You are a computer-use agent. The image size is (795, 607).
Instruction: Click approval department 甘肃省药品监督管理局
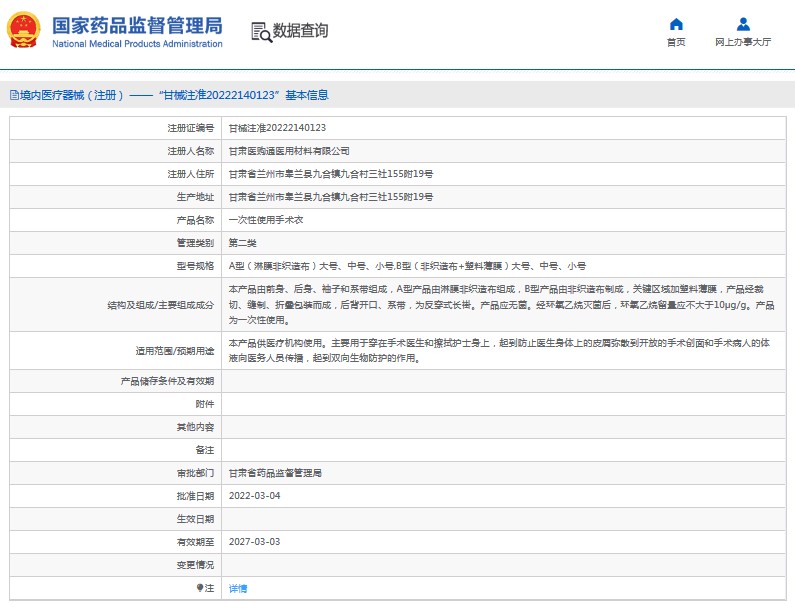(x=275, y=473)
